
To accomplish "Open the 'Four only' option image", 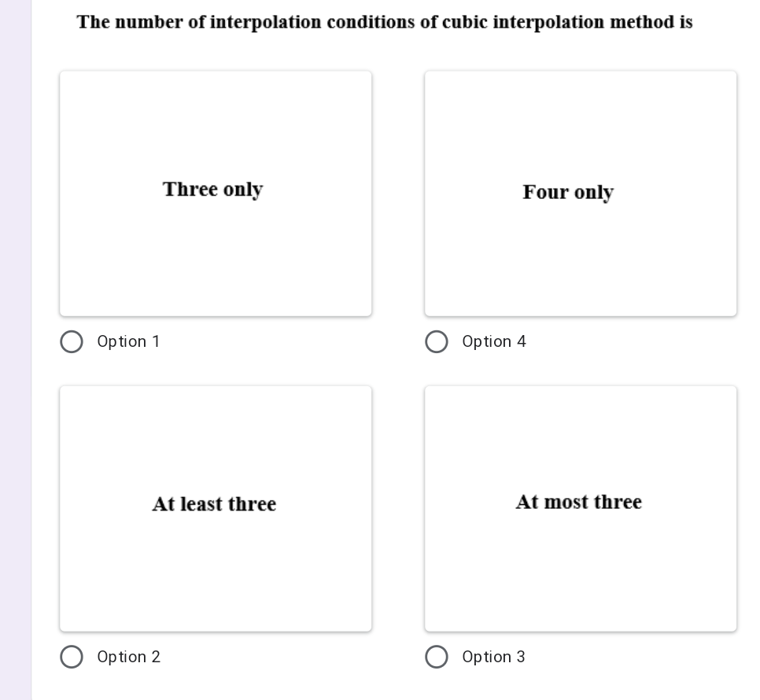I will point(580,192).
